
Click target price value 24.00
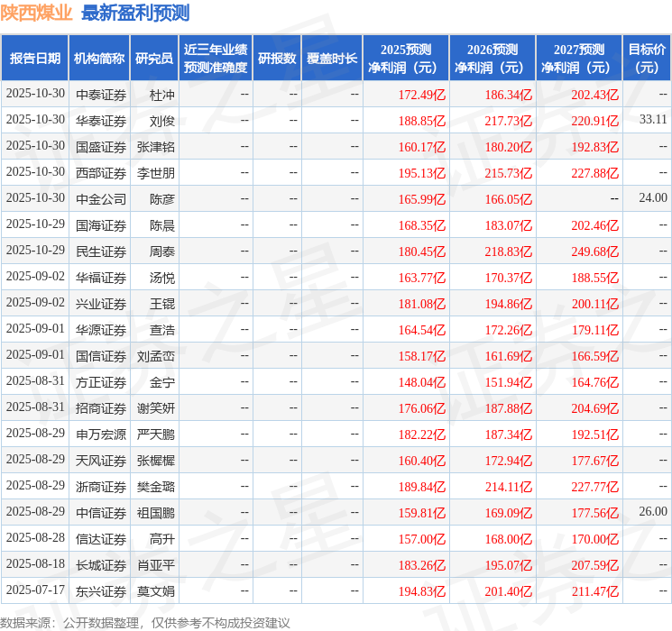tap(653, 197)
